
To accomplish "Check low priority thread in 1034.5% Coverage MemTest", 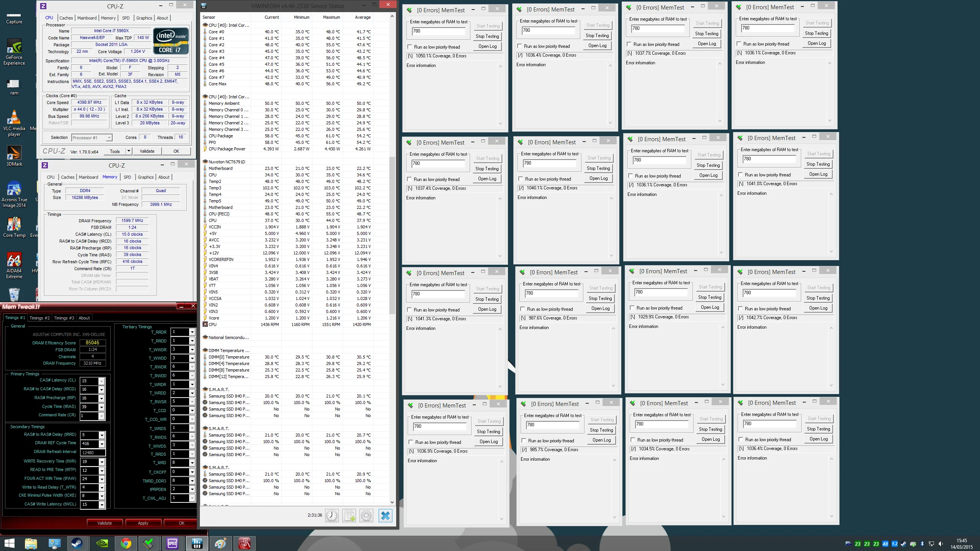I will [633, 440].
